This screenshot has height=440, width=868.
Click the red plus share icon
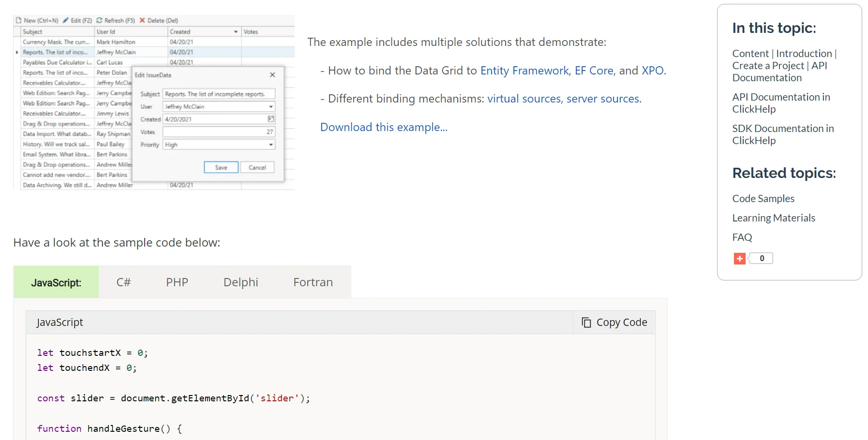[x=739, y=259]
